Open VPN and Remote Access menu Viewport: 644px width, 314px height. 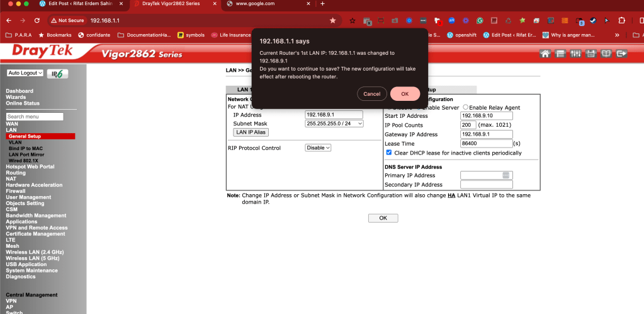[x=37, y=228]
